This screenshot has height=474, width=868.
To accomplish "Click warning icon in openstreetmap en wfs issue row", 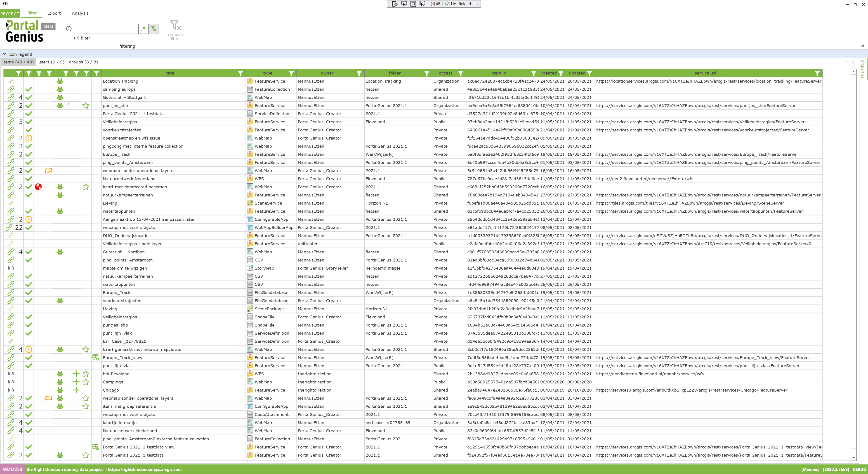I will (x=29, y=138).
